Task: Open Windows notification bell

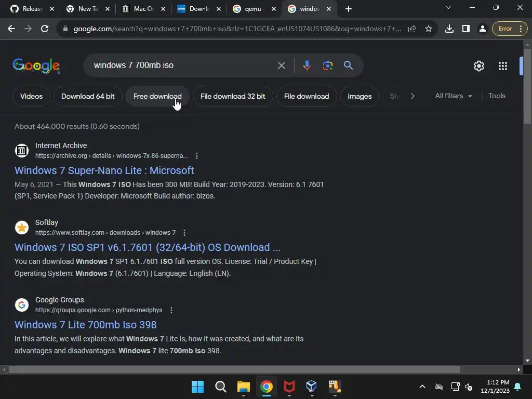Action: click(x=518, y=387)
